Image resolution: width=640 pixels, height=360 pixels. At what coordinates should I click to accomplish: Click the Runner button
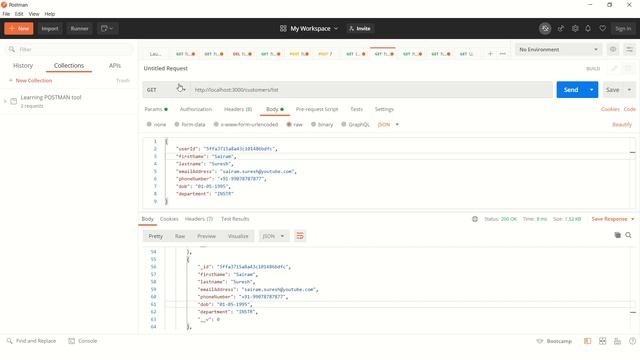[79, 29]
